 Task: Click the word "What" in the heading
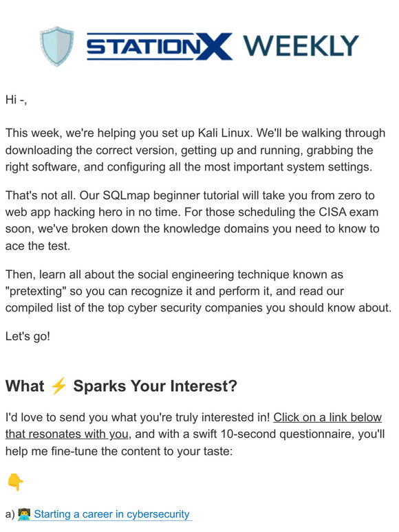pyautogui.click(x=25, y=386)
